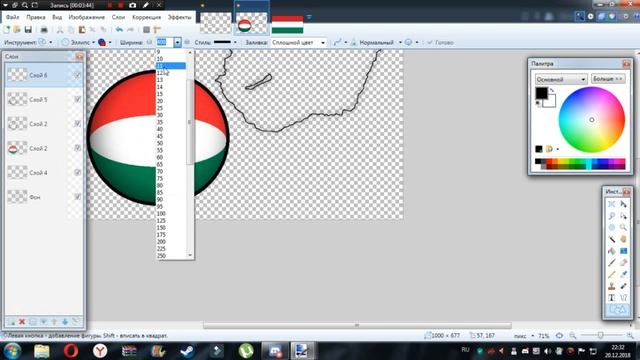Select the Color Picker eyedropper tool
The height and width of the screenshot is (360, 640).
click(x=623, y=275)
